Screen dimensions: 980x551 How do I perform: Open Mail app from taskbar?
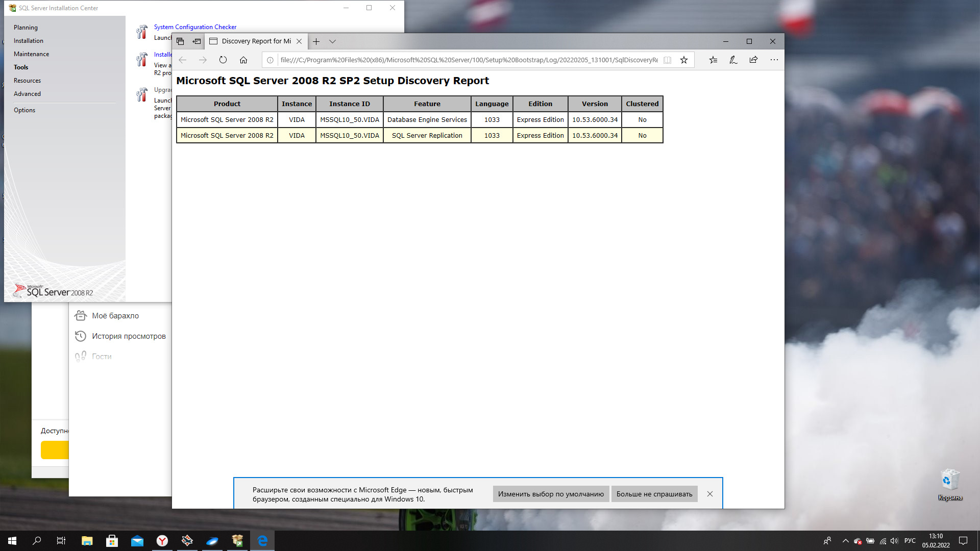click(137, 541)
